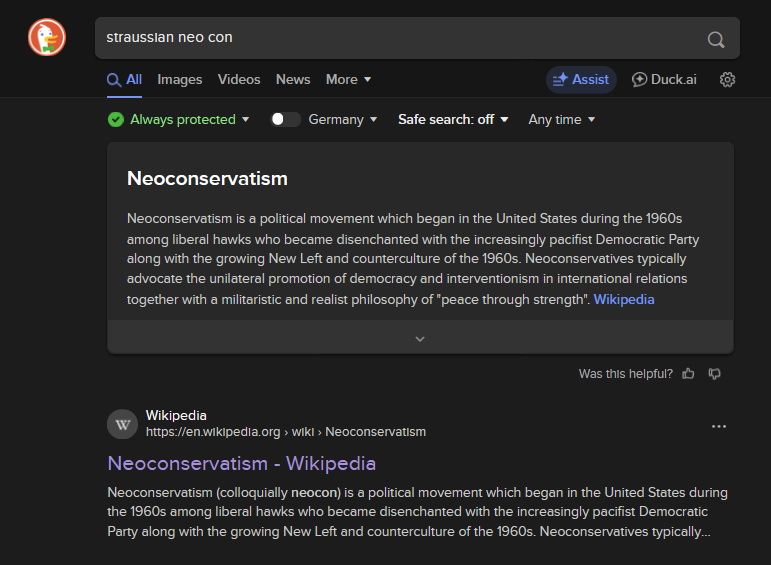Image resolution: width=771 pixels, height=565 pixels.
Task: Click the Neoconservatism heading in info box
Action: coord(207,178)
